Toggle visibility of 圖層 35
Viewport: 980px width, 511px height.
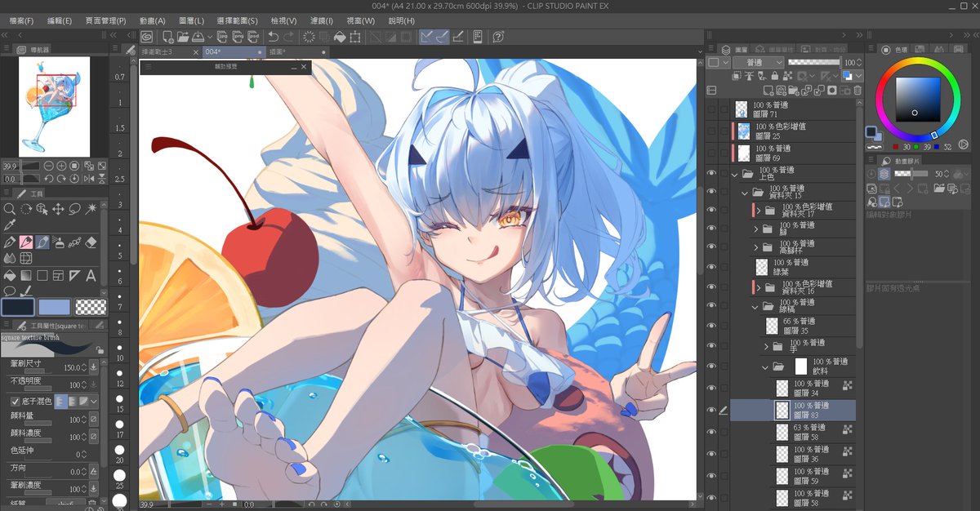pos(711,326)
